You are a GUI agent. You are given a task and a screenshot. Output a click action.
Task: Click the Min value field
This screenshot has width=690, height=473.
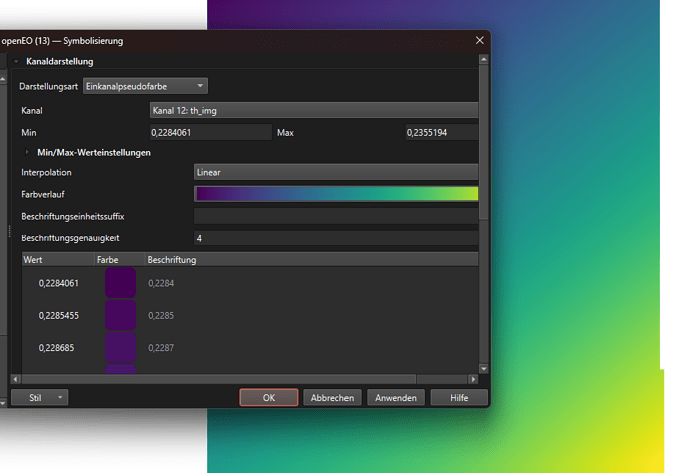(210, 132)
